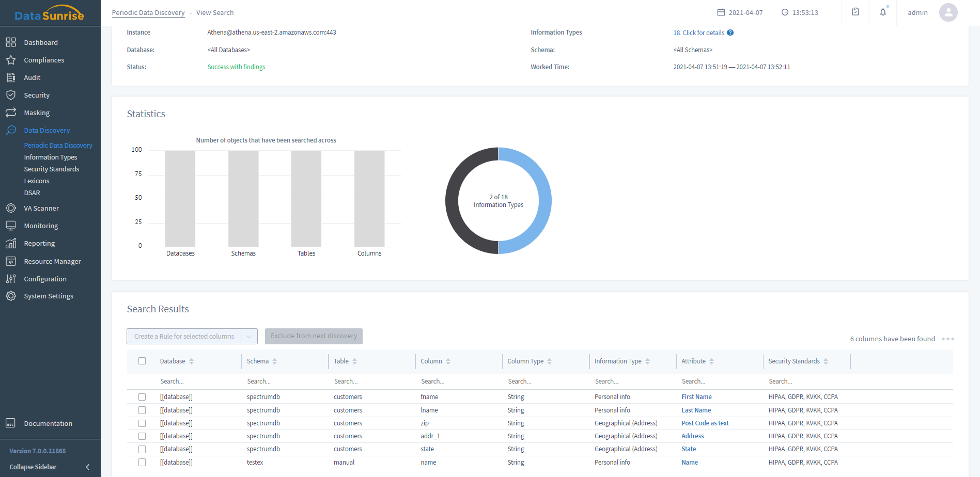
Task: Click the Post Code as text attribute link
Action: point(705,423)
